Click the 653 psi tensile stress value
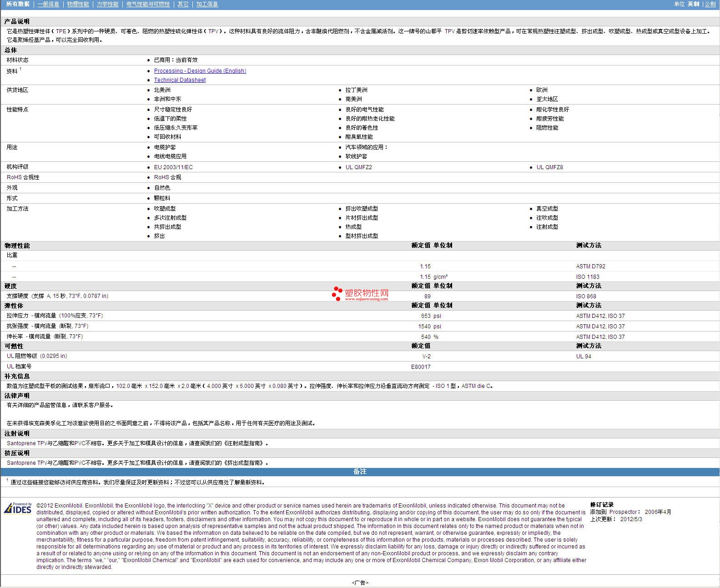 (431, 316)
